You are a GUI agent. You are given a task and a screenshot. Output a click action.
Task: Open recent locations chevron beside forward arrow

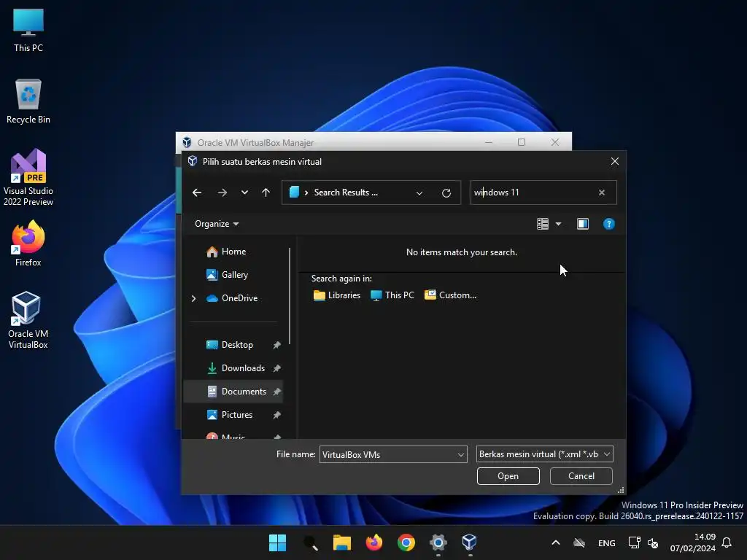244,192
